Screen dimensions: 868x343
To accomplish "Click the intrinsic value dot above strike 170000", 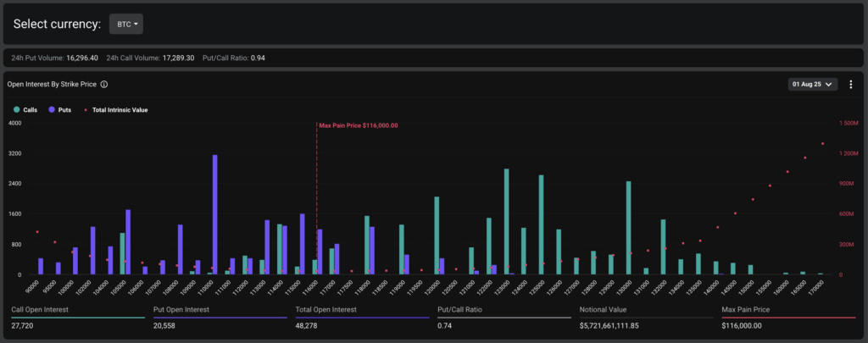I will click(x=822, y=143).
